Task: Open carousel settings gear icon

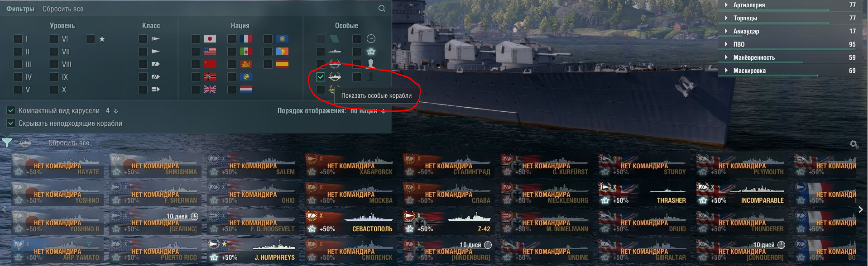Action: [x=854, y=144]
